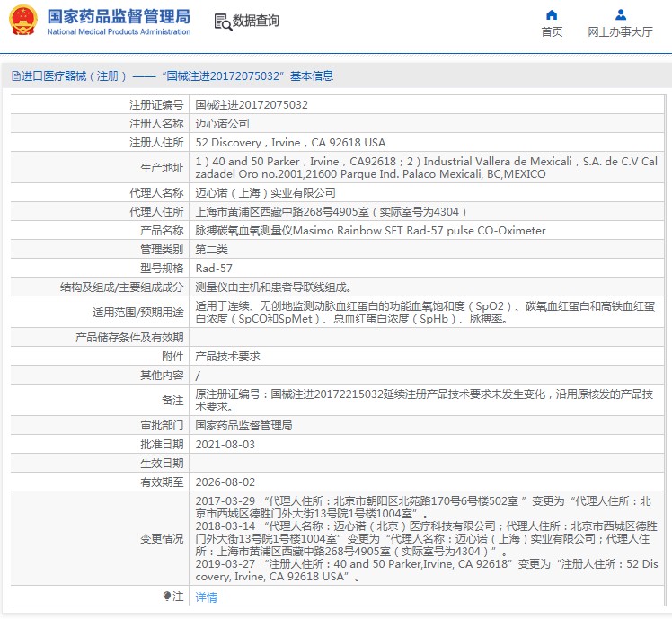
Task: Click the 变更情况 row label
Action: click(x=162, y=539)
